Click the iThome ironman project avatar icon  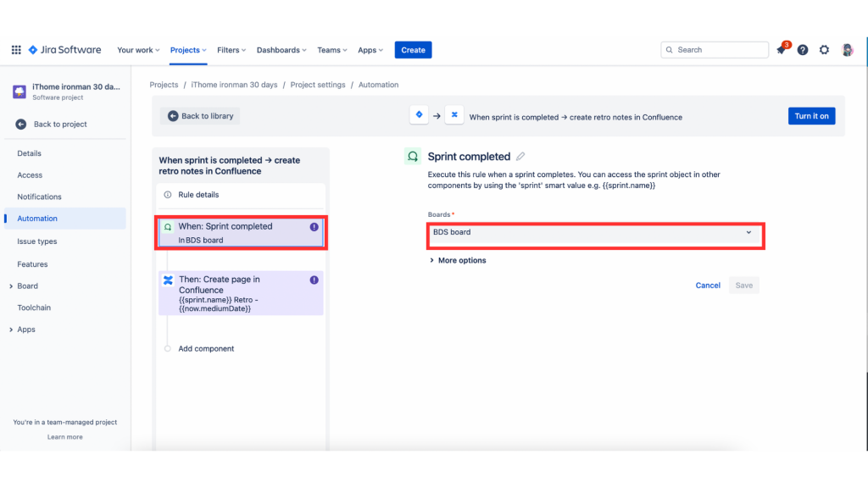(x=19, y=91)
